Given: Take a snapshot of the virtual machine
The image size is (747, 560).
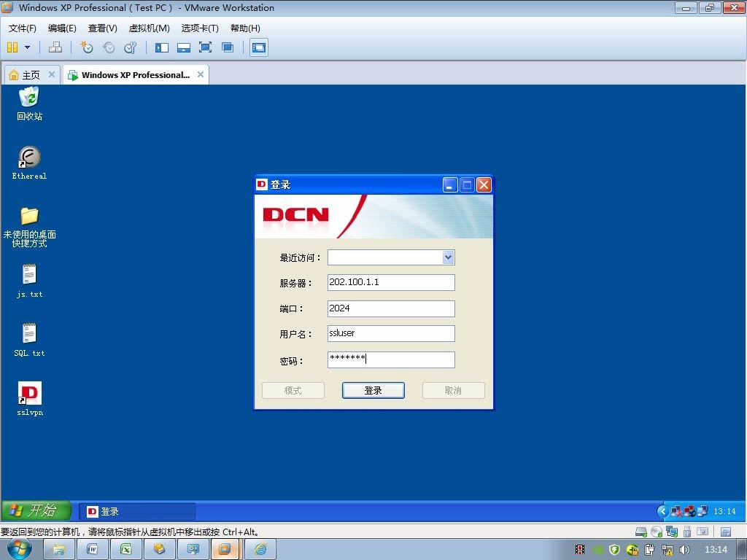Looking at the screenshot, I should click(x=86, y=47).
